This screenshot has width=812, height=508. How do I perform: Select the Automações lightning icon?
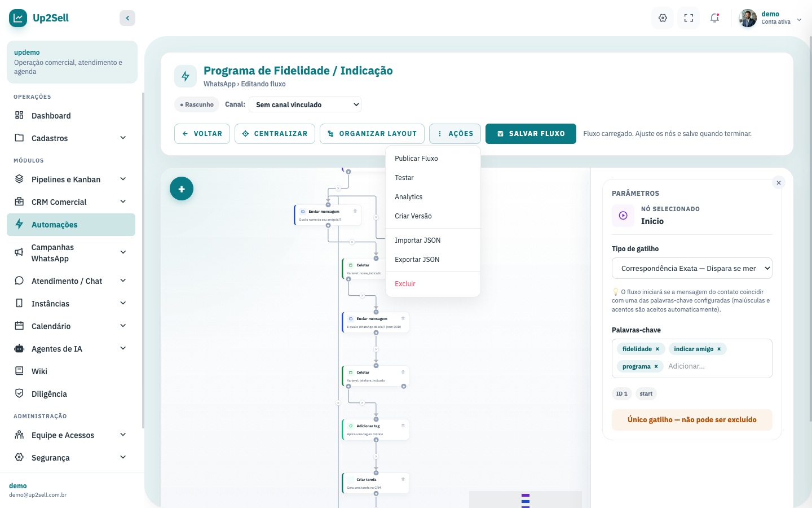coord(19,224)
